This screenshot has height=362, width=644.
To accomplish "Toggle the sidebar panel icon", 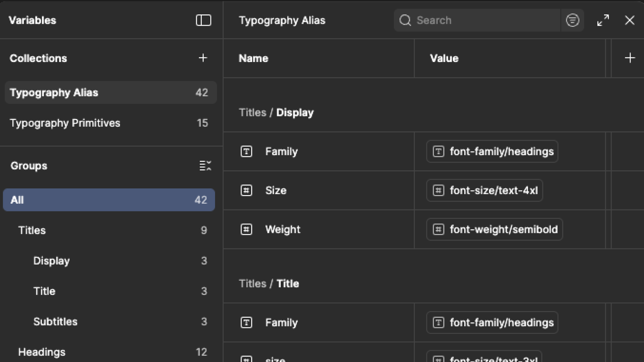I will (203, 20).
